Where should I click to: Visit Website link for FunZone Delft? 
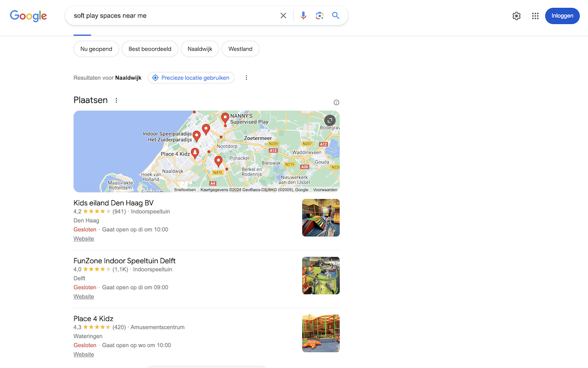(84, 296)
